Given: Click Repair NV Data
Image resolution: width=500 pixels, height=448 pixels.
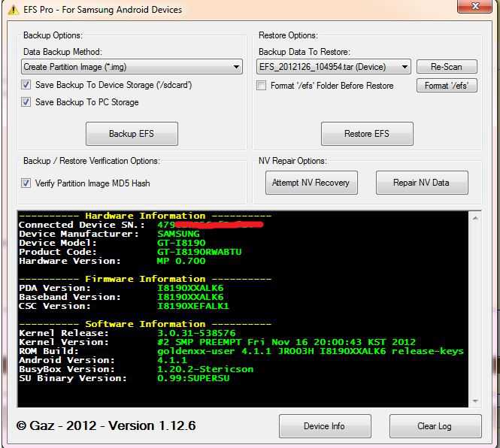Looking at the screenshot, I should tap(421, 183).
